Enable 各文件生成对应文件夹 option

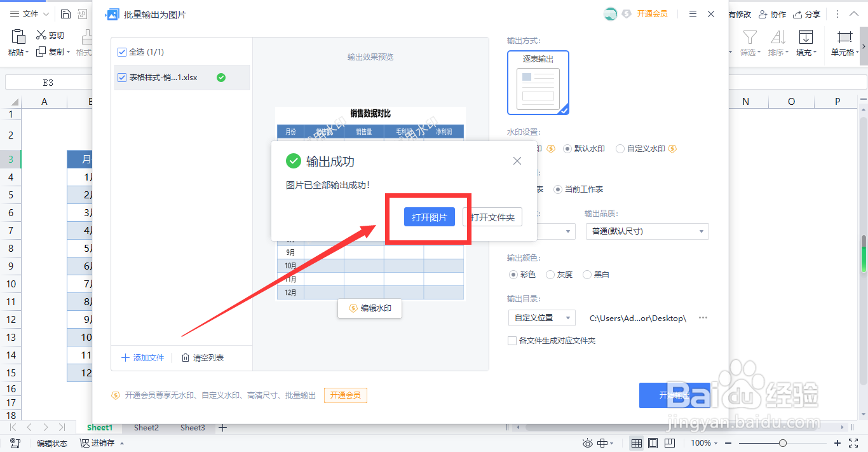(x=512, y=340)
